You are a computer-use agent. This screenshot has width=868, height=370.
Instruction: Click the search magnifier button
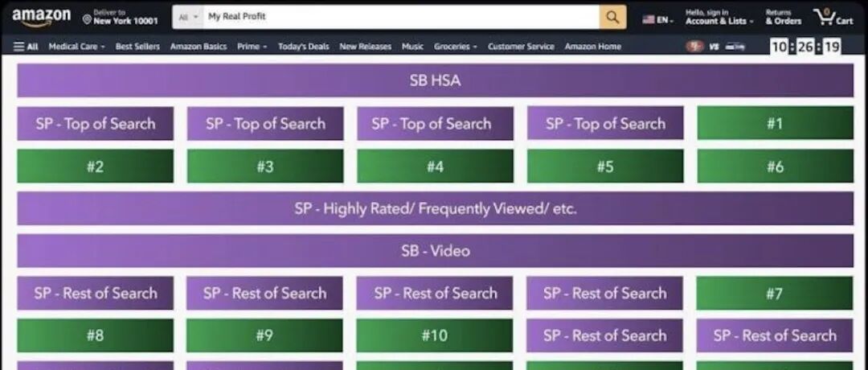(612, 17)
